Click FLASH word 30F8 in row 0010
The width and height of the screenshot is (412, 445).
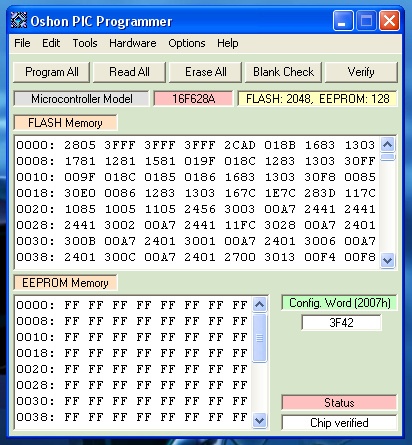pos(320,177)
